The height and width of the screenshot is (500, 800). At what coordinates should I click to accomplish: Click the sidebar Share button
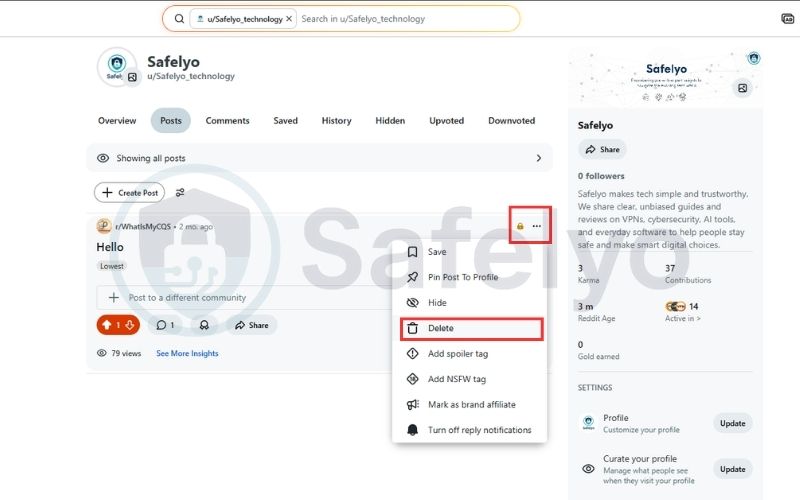tap(603, 149)
